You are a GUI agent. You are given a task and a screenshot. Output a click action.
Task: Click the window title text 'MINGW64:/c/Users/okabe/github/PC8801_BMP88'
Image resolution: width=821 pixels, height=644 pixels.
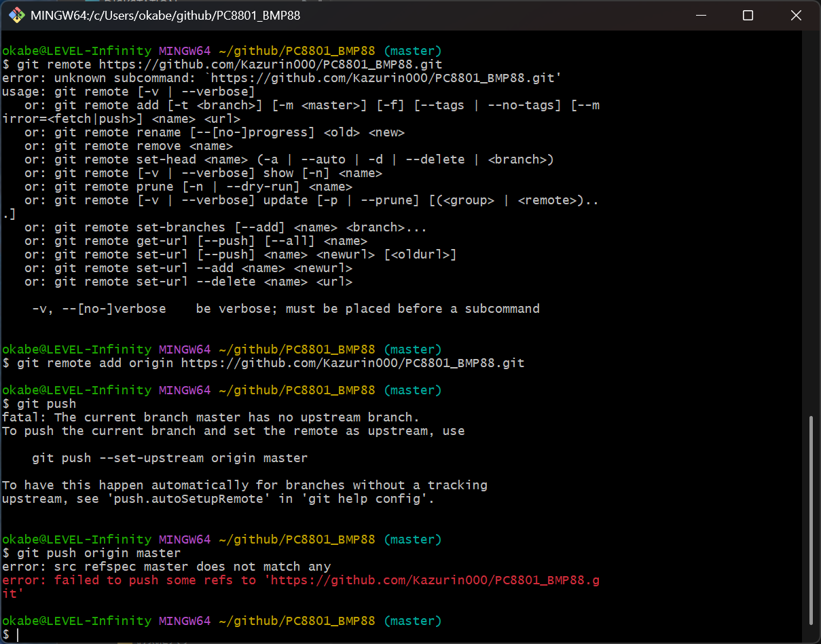(x=165, y=15)
